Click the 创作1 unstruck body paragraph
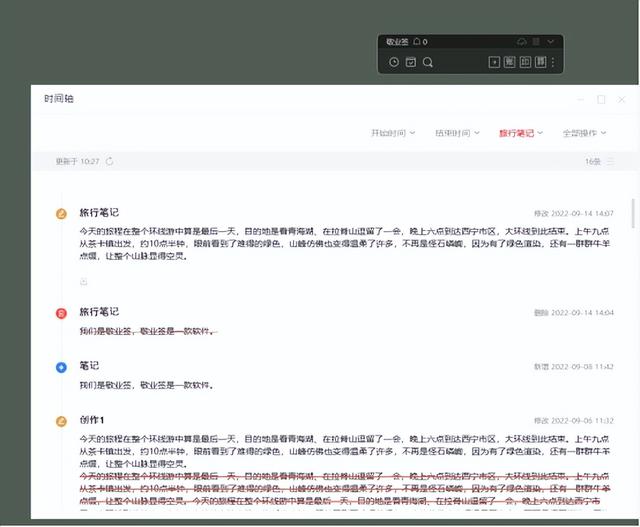This screenshot has height=527, width=640. coord(344,451)
